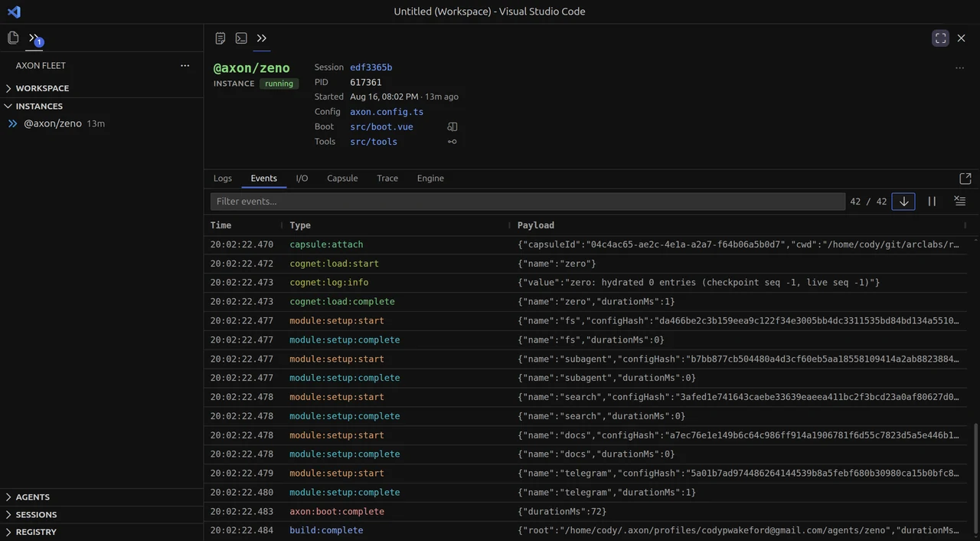Image resolution: width=980 pixels, height=541 pixels.
Task: Switch to the Trace tab
Action: click(x=387, y=178)
